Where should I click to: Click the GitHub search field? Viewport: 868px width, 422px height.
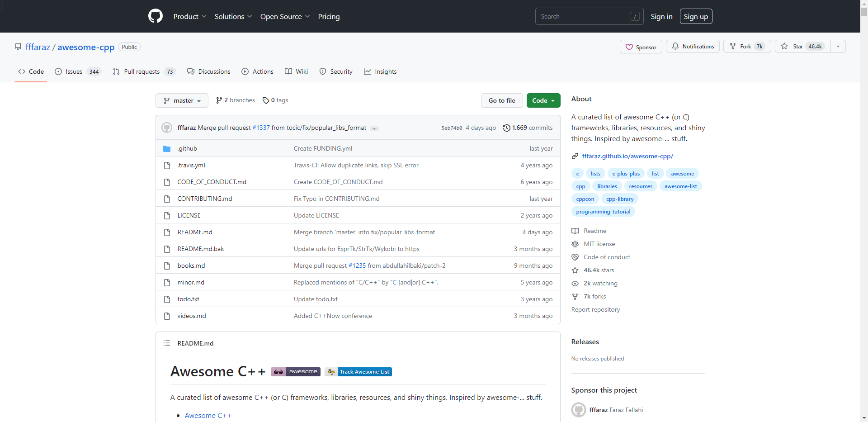pos(590,16)
